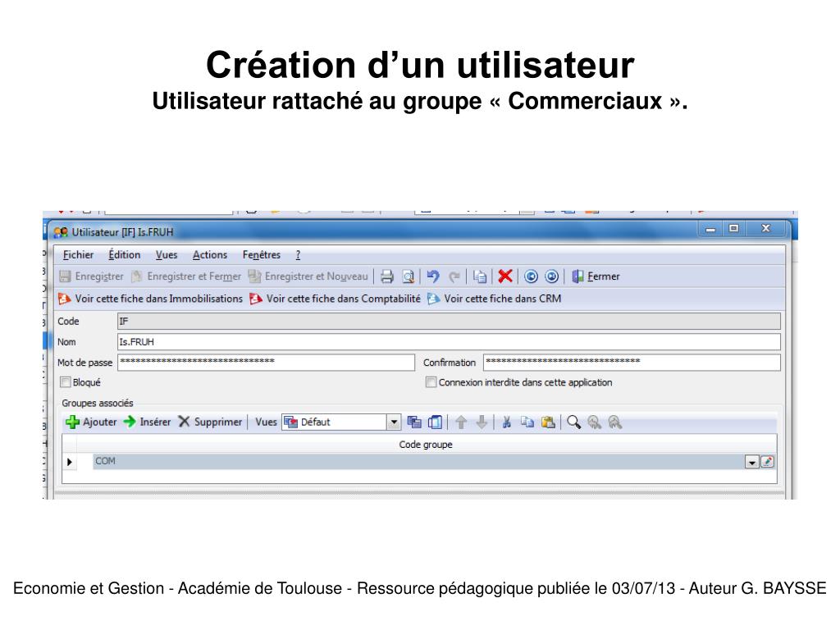Click the edit pencil icon in COM row
This screenshot has width=840, height=630.
(767, 462)
